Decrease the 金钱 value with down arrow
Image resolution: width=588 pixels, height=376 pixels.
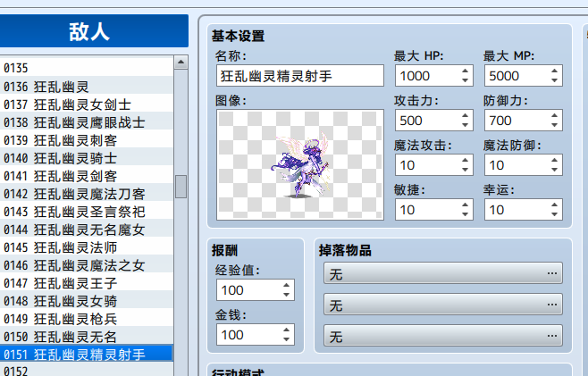[x=287, y=339]
